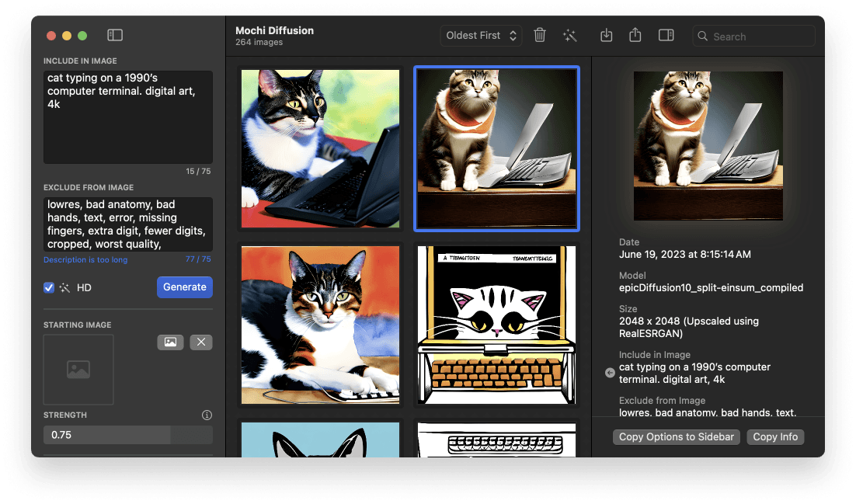The image size is (856, 504).
Task: Share the selected image
Action: point(635,35)
